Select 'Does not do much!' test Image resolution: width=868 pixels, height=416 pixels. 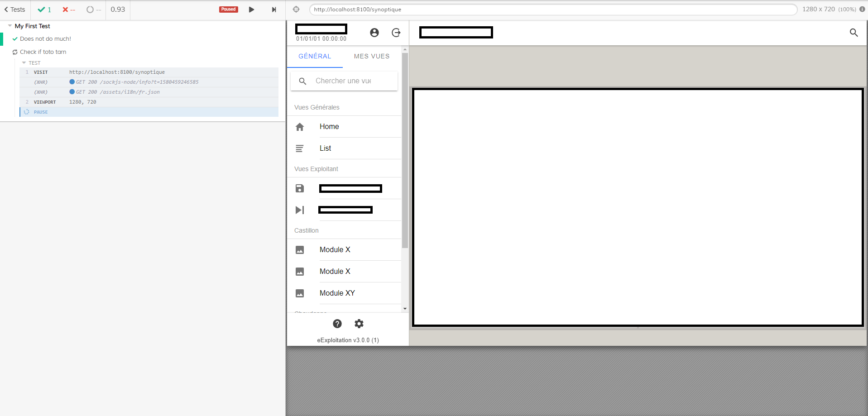point(45,39)
